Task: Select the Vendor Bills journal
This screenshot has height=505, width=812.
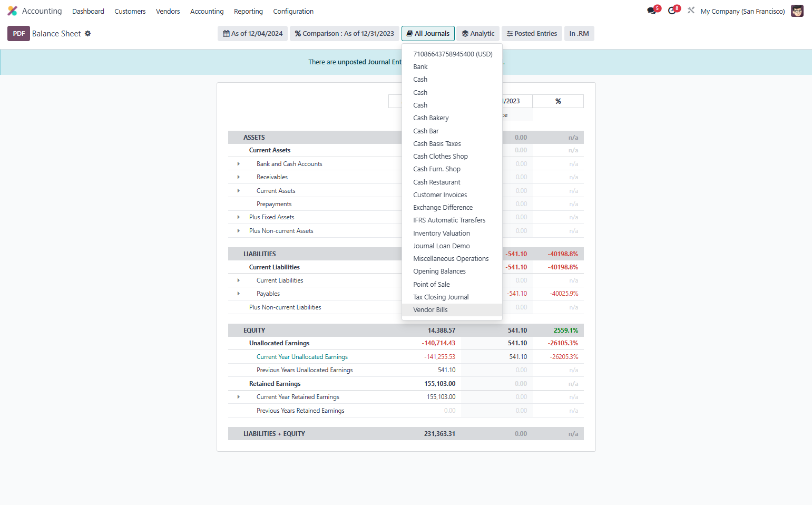Action: coord(452,309)
